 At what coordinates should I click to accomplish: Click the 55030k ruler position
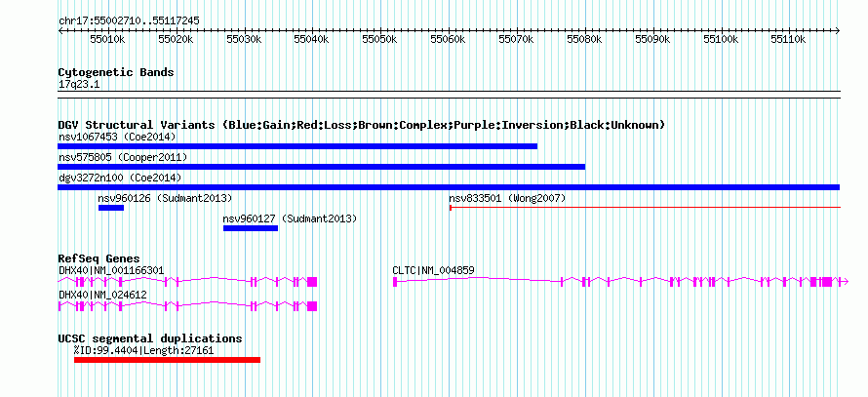click(x=244, y=39)
